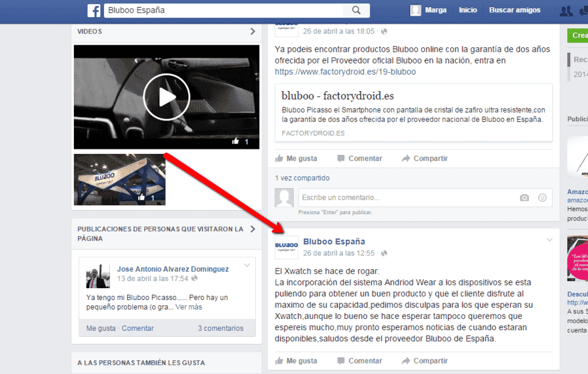Click the emoji smiley icon in comment box

tap(542, 198)
